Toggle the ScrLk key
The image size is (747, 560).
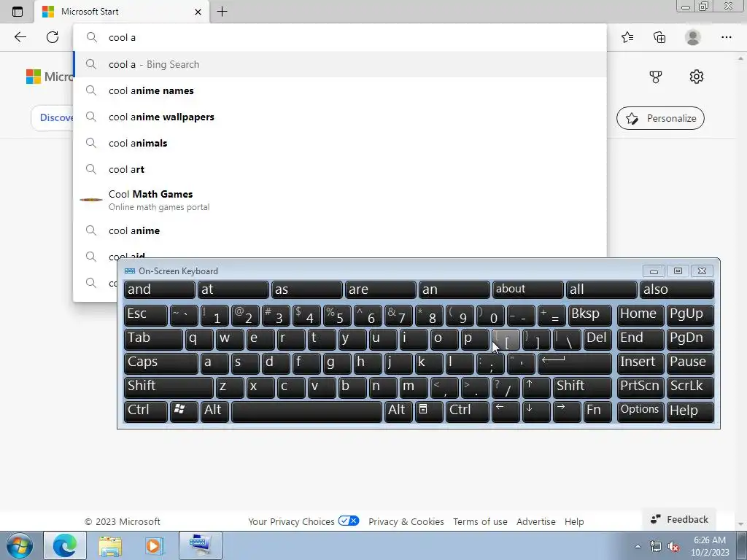[690, 386]
